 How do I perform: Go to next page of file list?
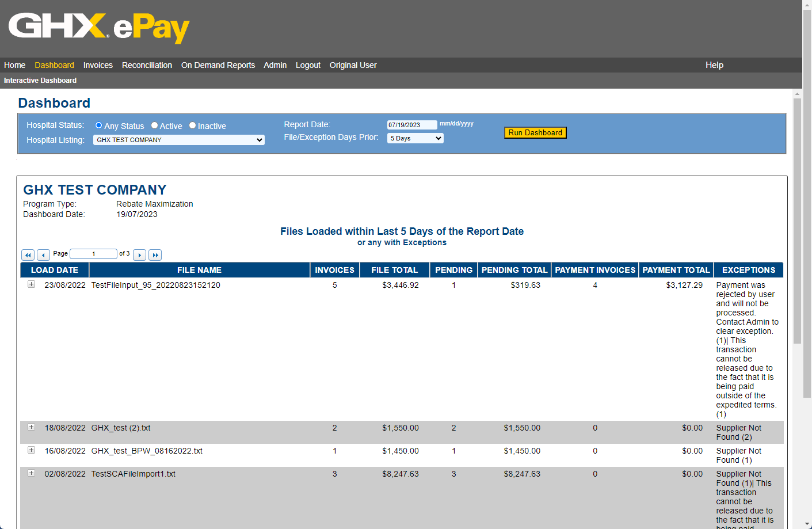click(x=139, y=255)
